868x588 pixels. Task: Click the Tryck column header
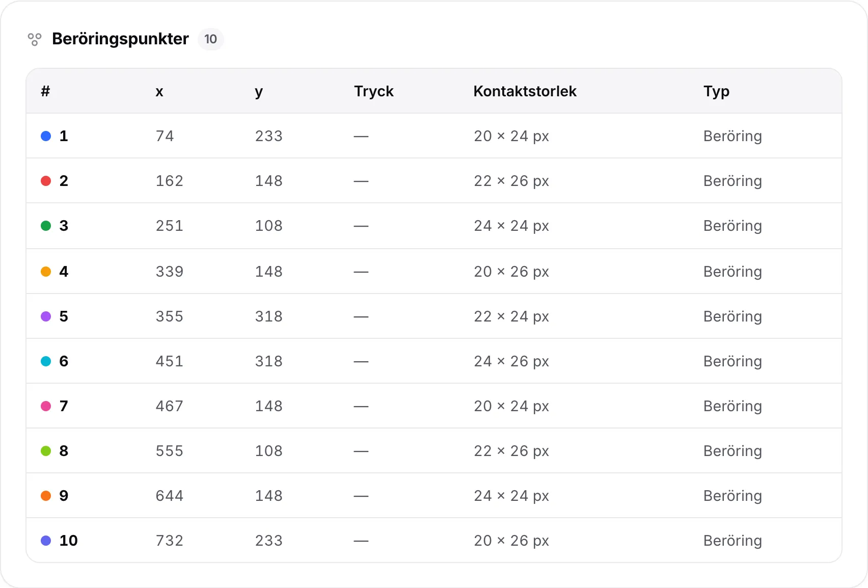coord(374,91)
